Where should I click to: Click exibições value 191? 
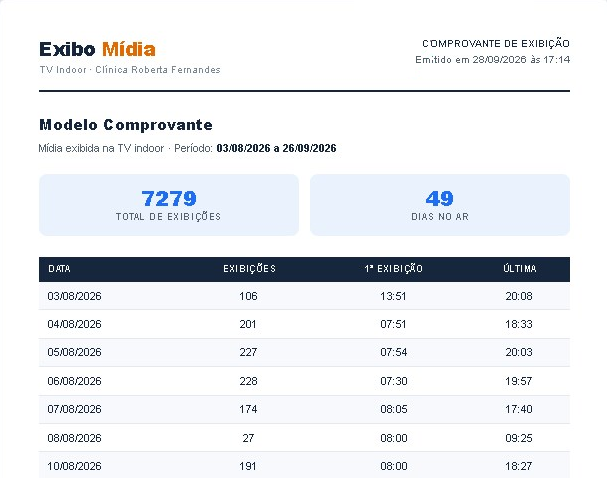[248, 466]
